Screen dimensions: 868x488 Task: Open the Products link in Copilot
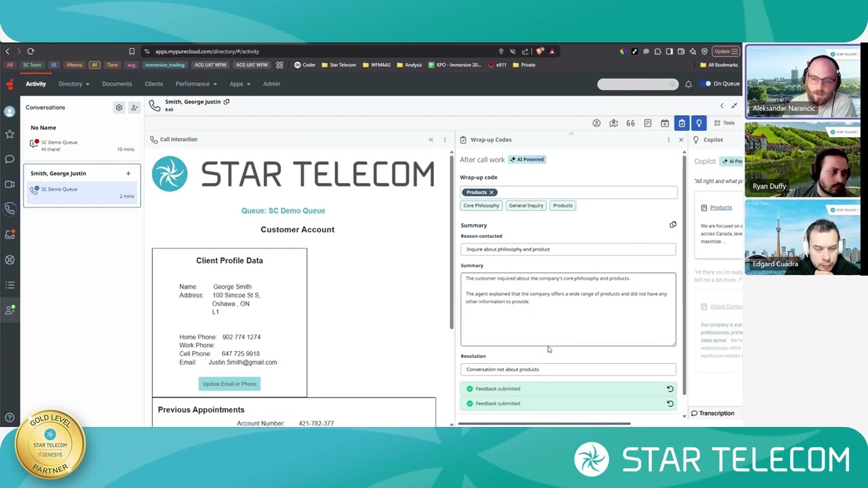pyautogui.click(x=721, y=207)
